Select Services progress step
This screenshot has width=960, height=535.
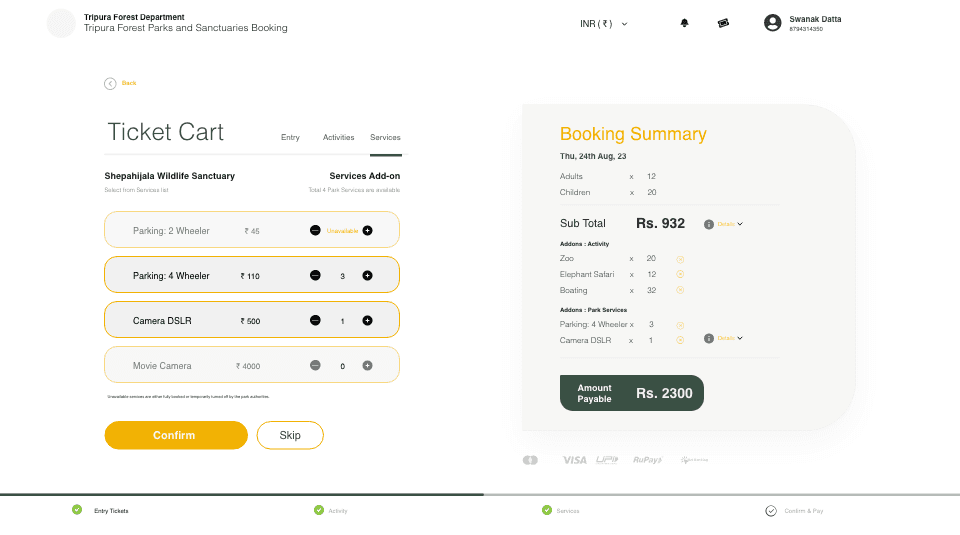(561, 511)
